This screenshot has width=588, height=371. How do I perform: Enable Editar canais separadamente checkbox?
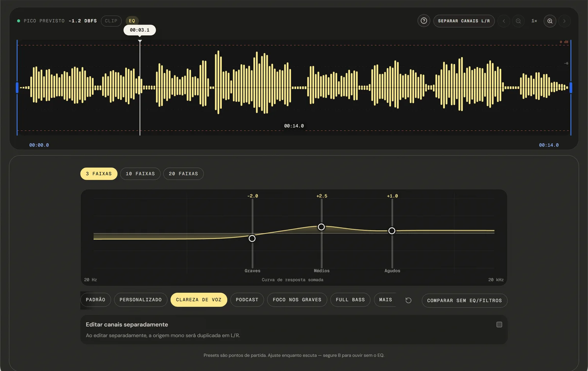click(x=499, y=324)
